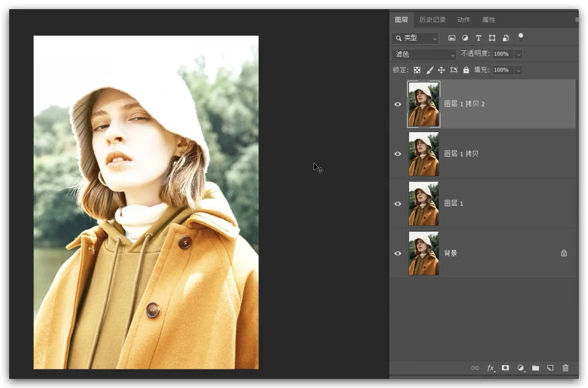Click the lock transparent pixels icon
588x388 pixels.
[x=417, y=70]
